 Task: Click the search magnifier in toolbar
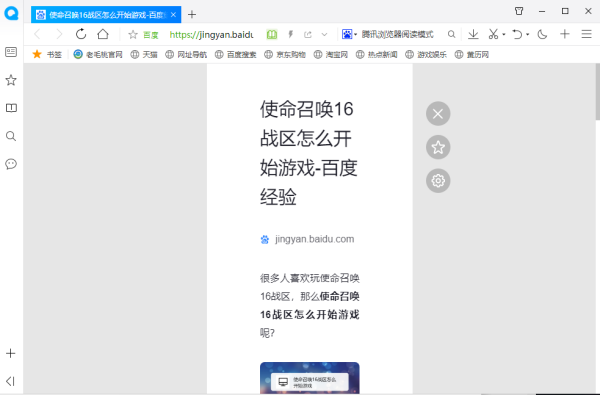[452, 34]
